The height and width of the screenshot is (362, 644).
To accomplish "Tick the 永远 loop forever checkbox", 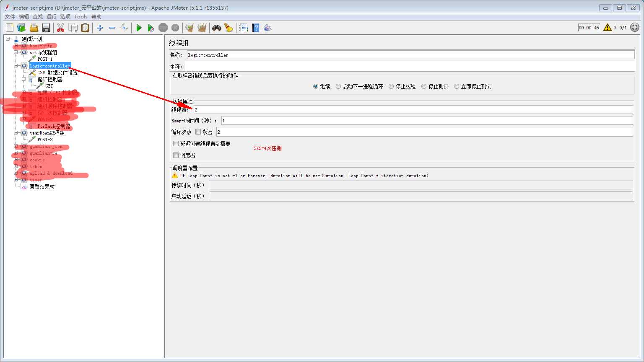I will tap(198, 132).
